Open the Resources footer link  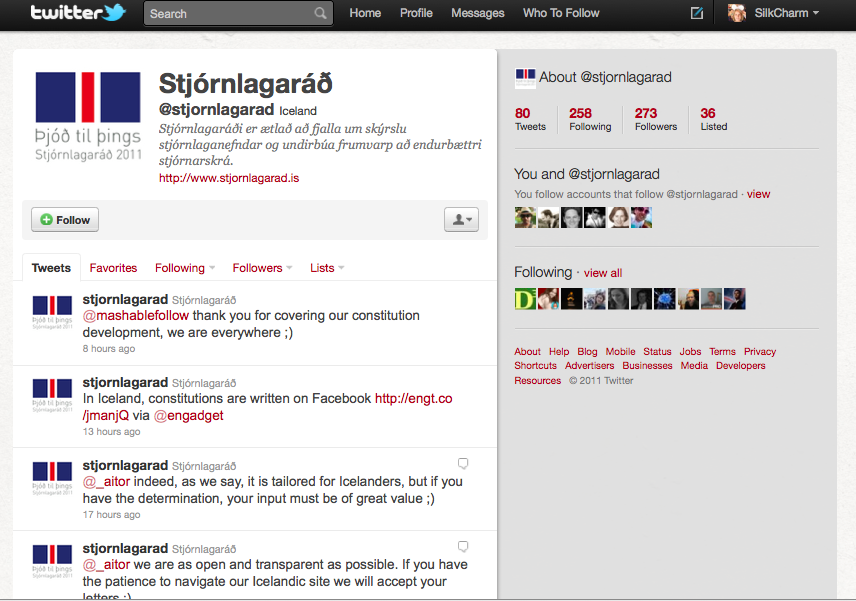(538, 380)
